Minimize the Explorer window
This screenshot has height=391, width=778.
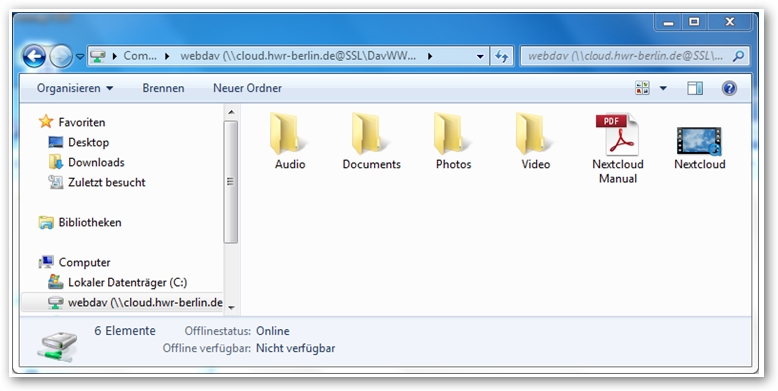(668, 22)
